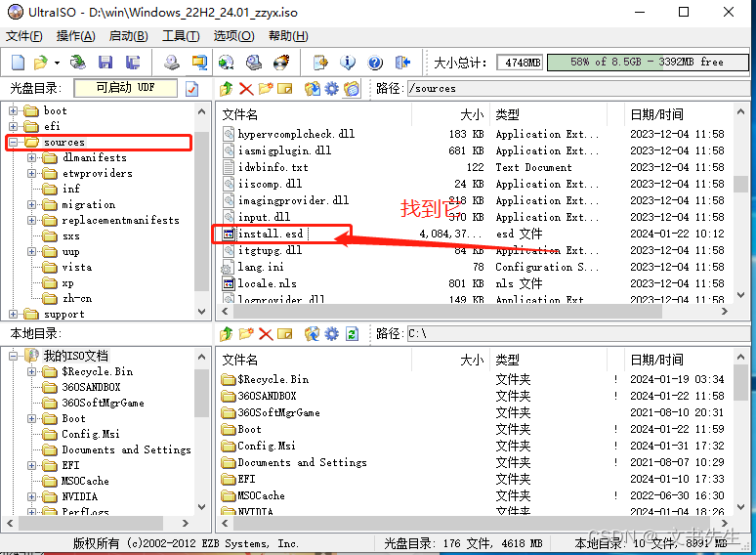The width and height of the screenshot is (756, 555).
Task: Go up one level in local directory
Action: pyautogui.click(x=227, y=333)
